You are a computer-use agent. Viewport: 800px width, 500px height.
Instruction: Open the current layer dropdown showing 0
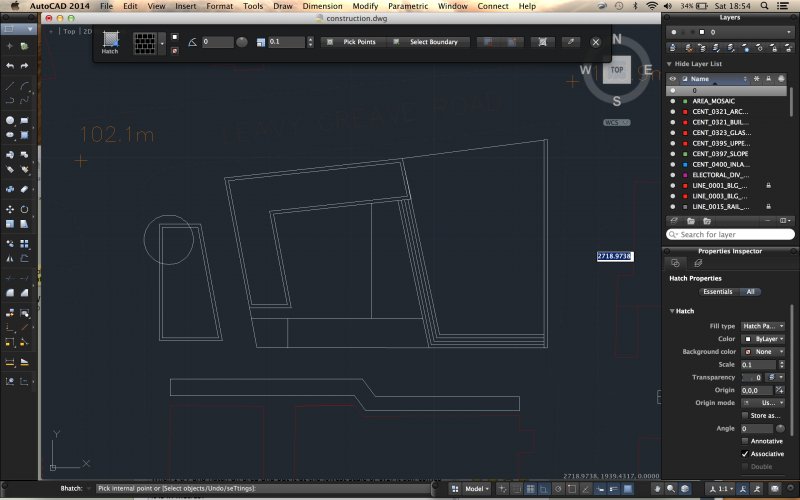tap(730, 32)
